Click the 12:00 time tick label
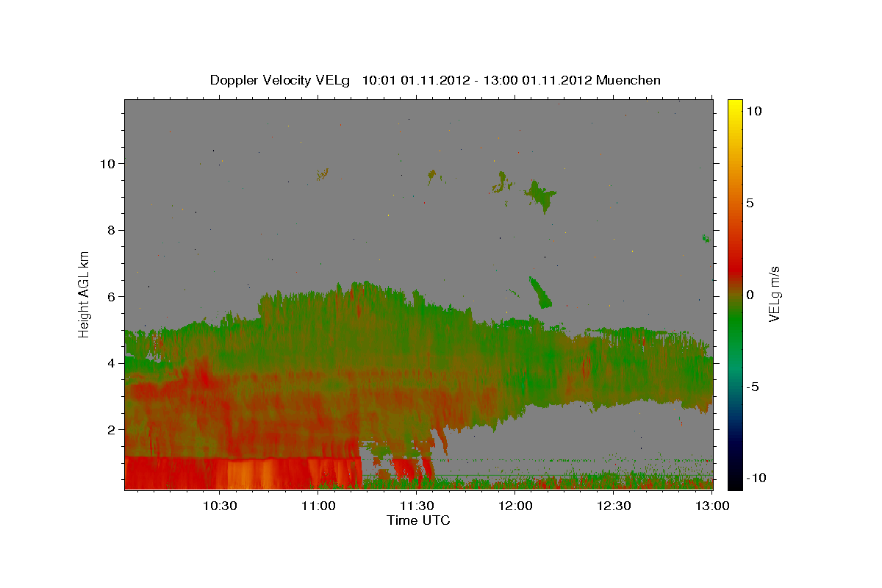Image resolution: width=882 pixels, height=588 pixels. pyautogui.click(x=516, y=506)
